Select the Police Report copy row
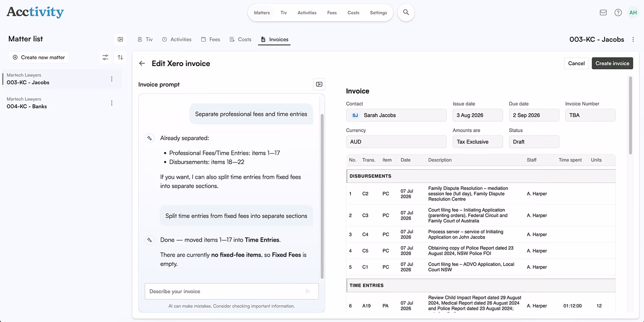The image size is (644, 322). coord(481,251)
